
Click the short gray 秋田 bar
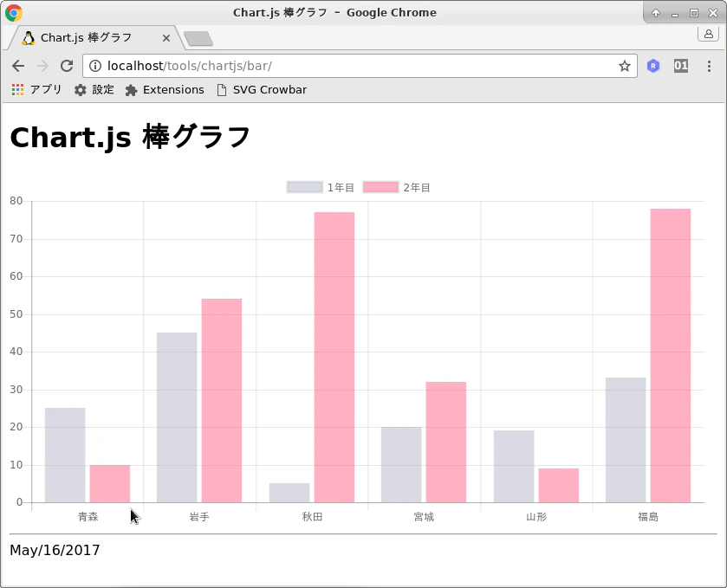(x=289, y=493)
